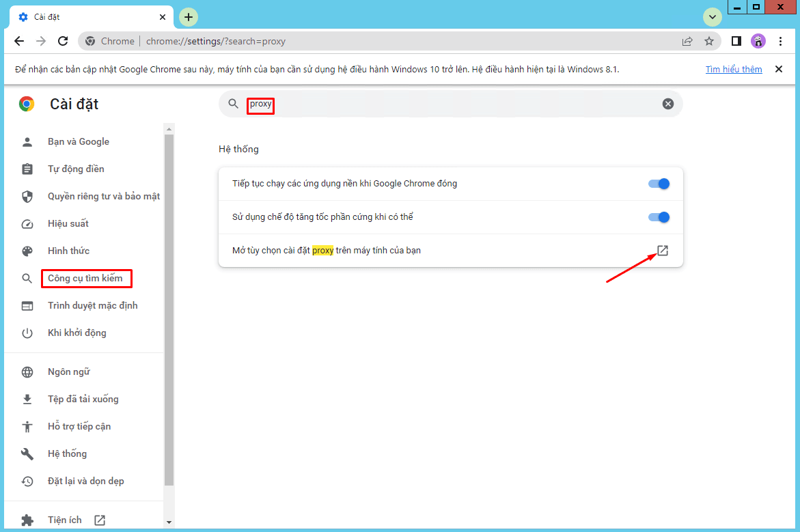Image resolution: width=800 pixels, height=532 pixels.
Task: Open Bạn và Google settings
Action: click(79, 142)
